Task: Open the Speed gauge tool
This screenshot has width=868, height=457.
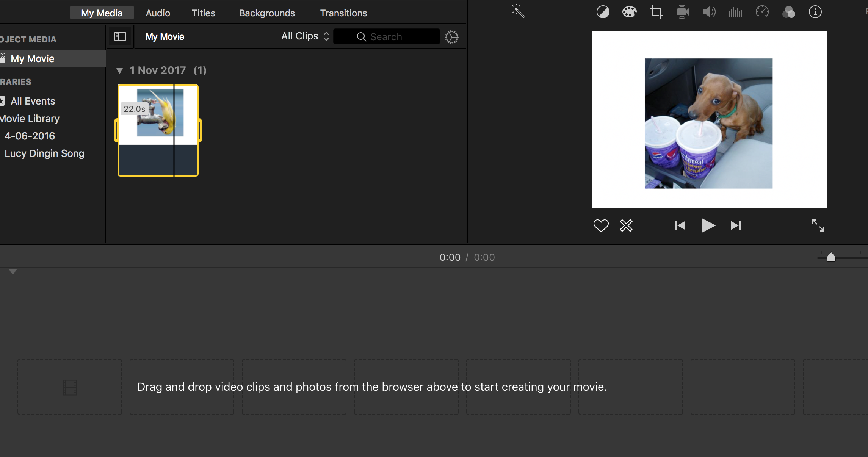Action: click(762, 12)
